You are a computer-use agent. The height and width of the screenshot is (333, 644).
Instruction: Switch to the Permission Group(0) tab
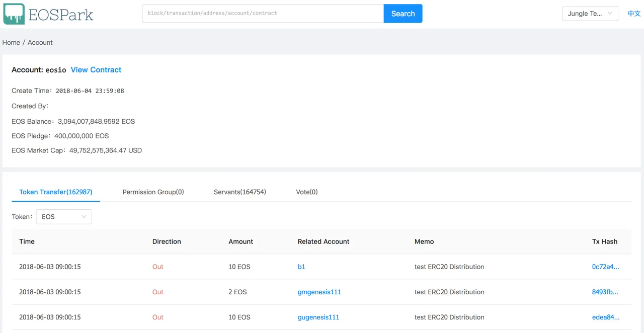pyautogui.click(x=153, y=192)
